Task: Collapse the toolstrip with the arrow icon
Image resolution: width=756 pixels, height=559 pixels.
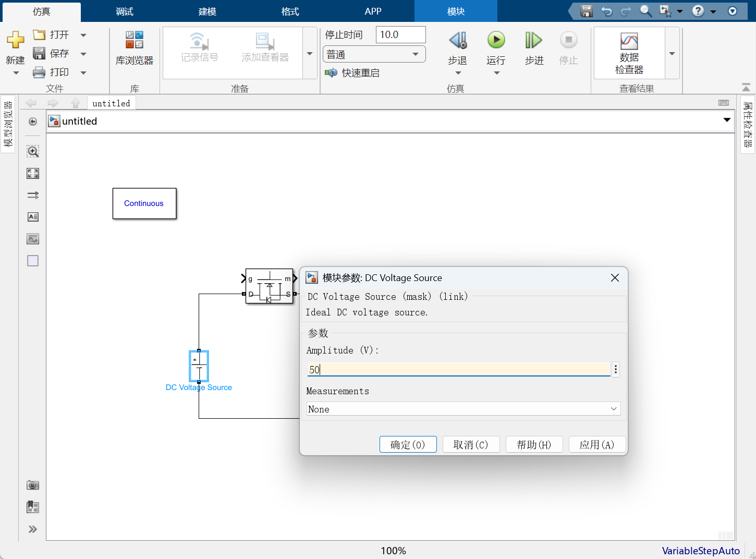Action: click(x=746, y=88)
